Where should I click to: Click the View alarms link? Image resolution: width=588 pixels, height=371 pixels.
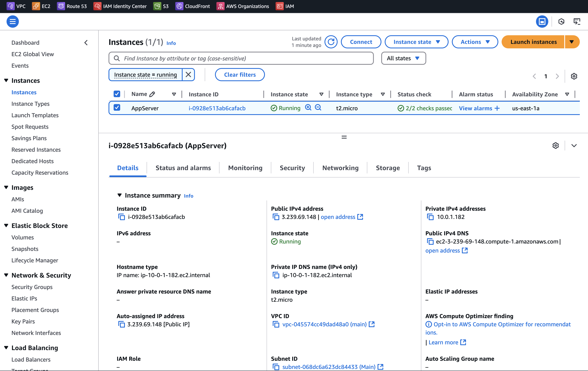(x=475, y=108)
